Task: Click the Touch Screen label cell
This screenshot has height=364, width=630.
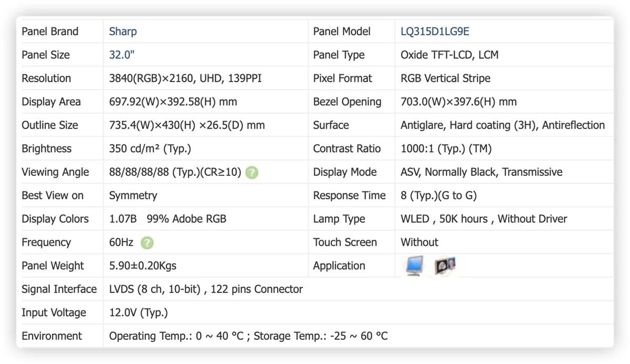Action: 352,242
